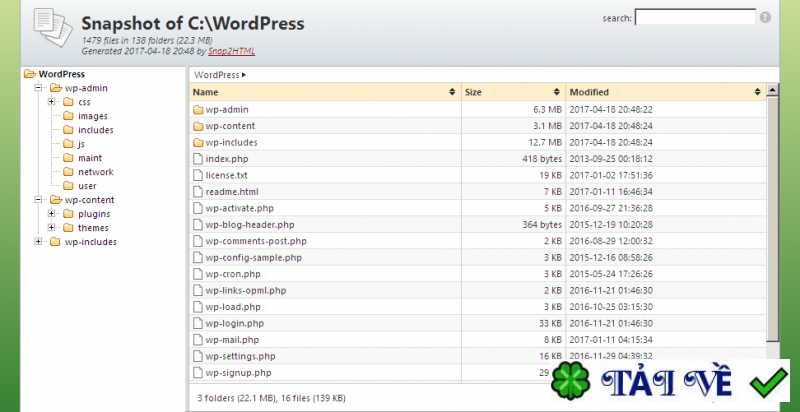Select the wp-load.php file name
The image size is (800, 412).
(233, 307)
